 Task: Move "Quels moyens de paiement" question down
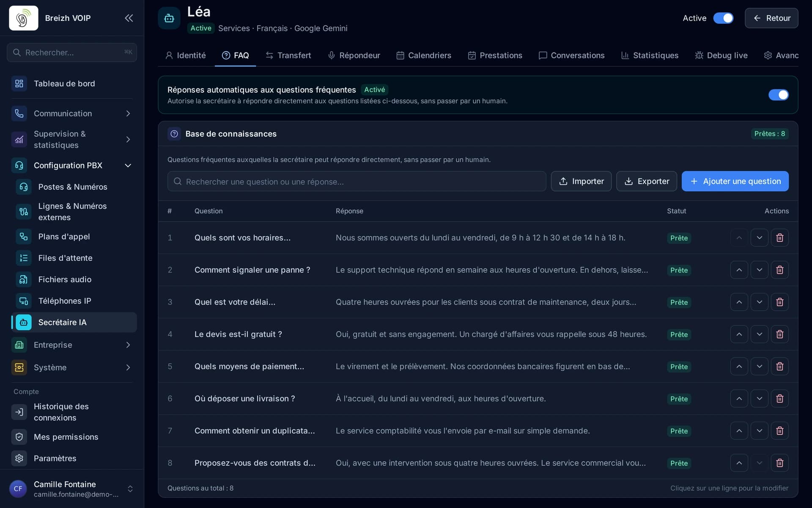(759, 367)
